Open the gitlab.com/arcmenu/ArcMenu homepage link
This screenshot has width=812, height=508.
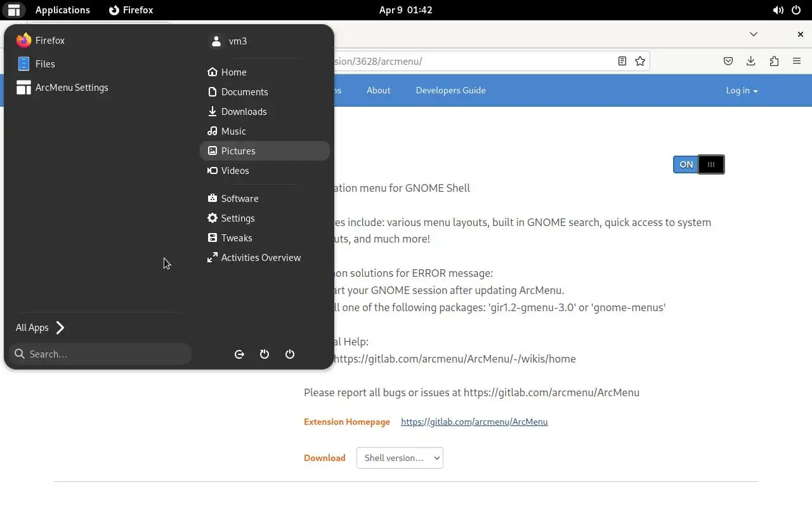(475, 422)
